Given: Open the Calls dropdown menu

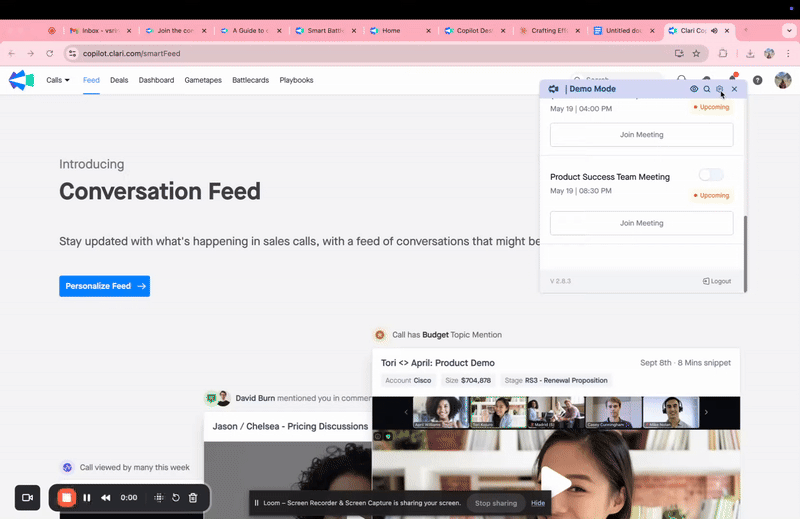Looking at the screenshot, I should 58,80.
